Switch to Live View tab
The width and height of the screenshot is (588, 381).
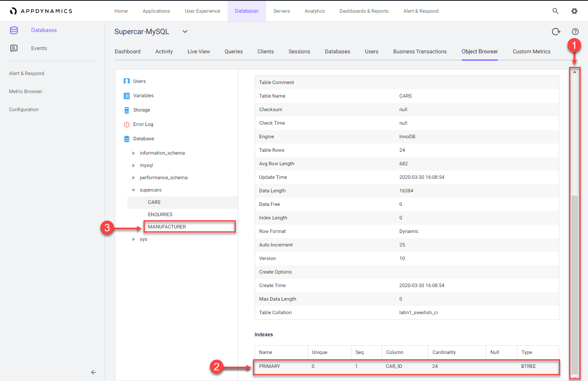(x=199, y=52)
